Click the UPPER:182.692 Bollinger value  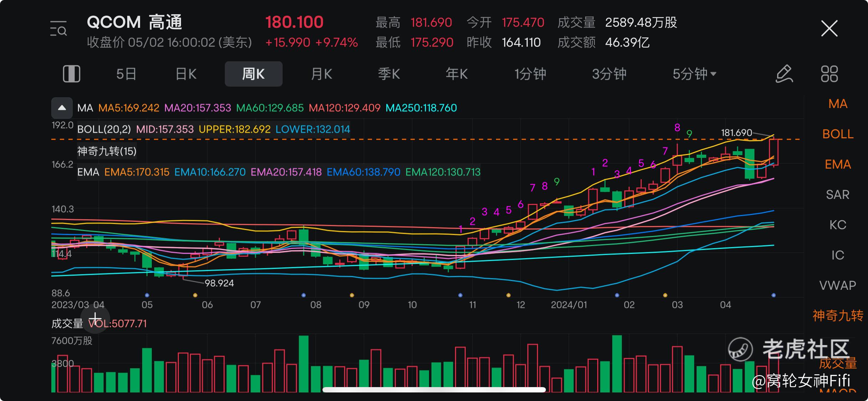234,129
